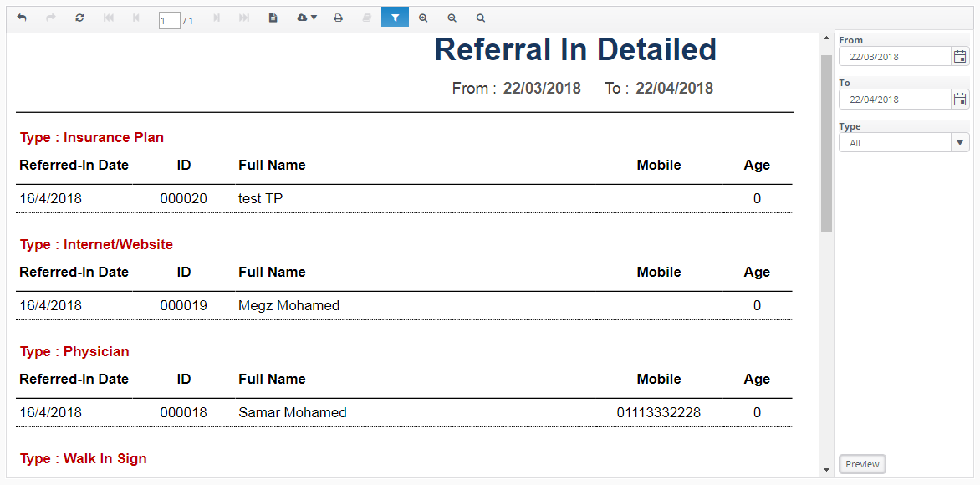Click the navigate back arrow icon
This screenshot has height=485, width=980.
click(x=22, y=18)
